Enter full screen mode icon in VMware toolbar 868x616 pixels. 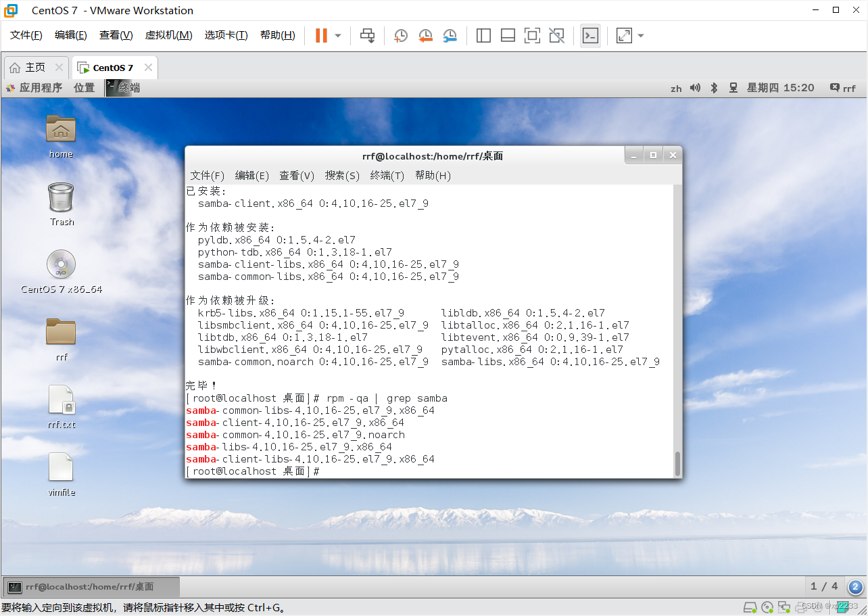[532, 35]
